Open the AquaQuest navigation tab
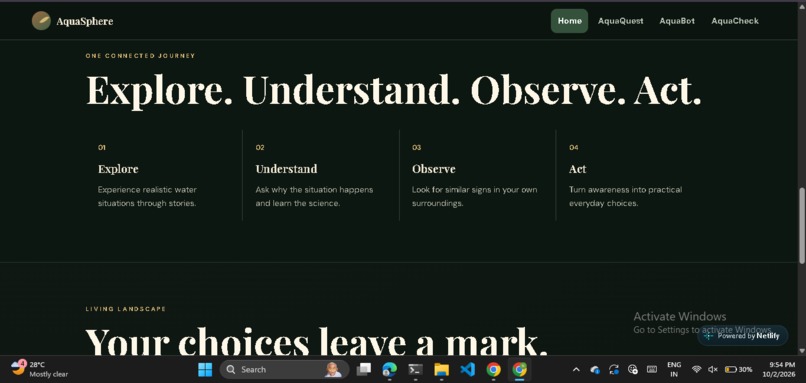The width and height of the screenshot is (806, 383). pyautogui.click(x=620, y=21)
